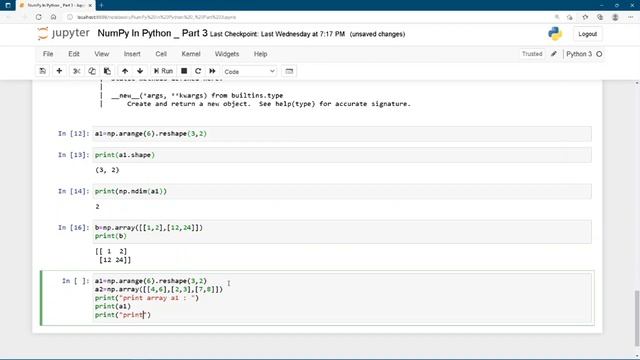640x360 pixels.
Task: Move selected cell up arrow
Action: [125, 71]
